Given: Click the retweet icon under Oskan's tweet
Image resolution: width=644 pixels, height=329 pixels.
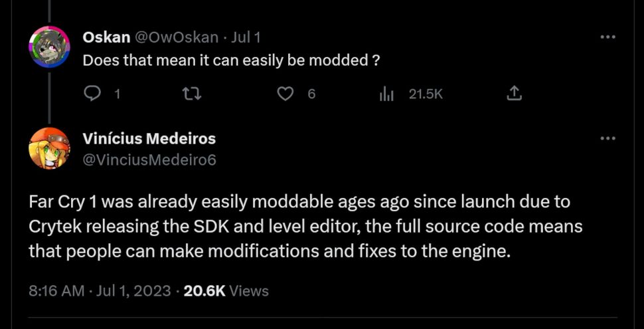Looking at the screenshot, I should coord(192,94).
